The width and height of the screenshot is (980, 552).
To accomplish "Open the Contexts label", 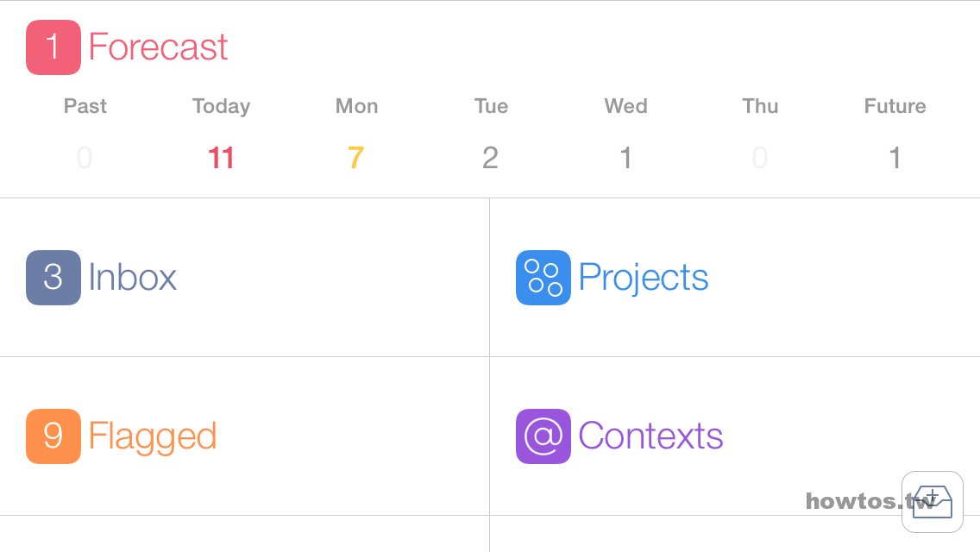I will point(650,436).
